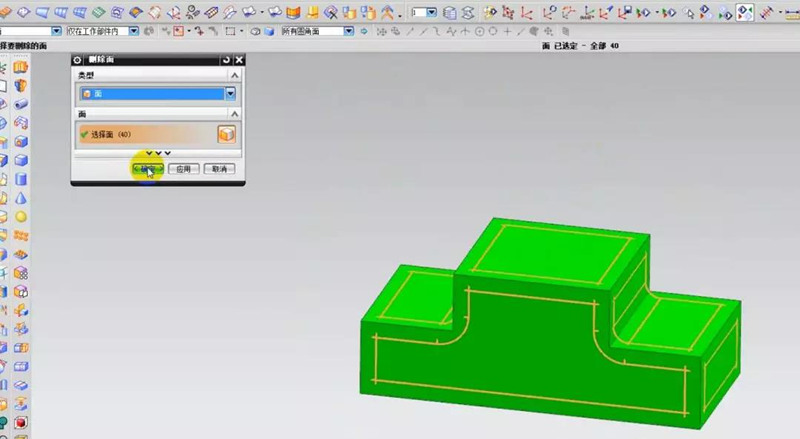Click the select face cube icon

[226, 134]
